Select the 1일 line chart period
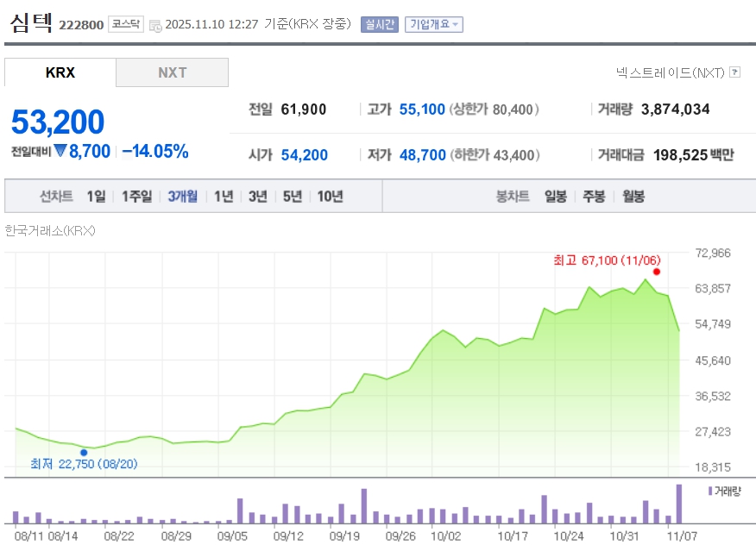 (96, 196)
